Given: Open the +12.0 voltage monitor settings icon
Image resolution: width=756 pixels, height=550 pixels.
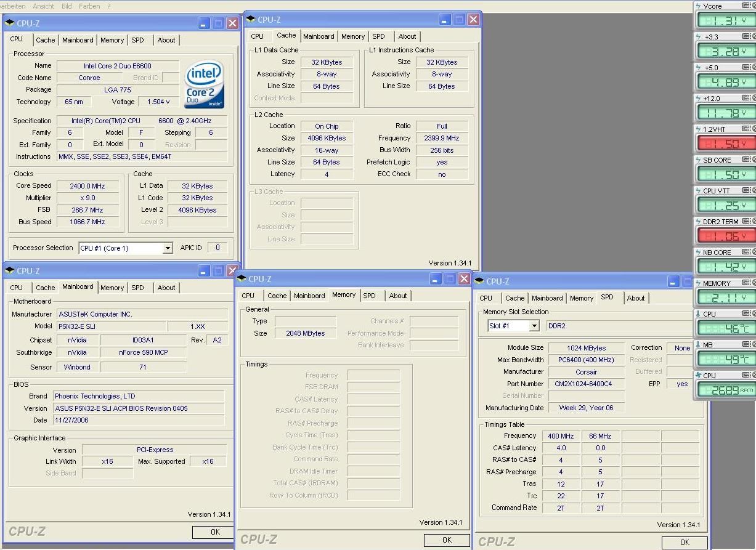Looking at the screenshot, I should (x=746, y=98).
